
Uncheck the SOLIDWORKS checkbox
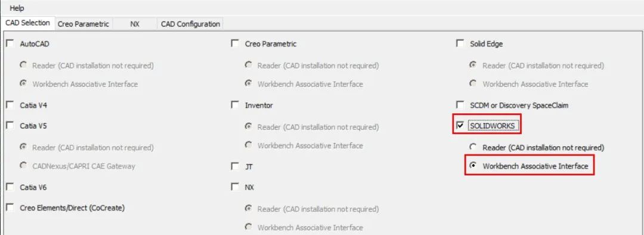click(x=460, y=125)
